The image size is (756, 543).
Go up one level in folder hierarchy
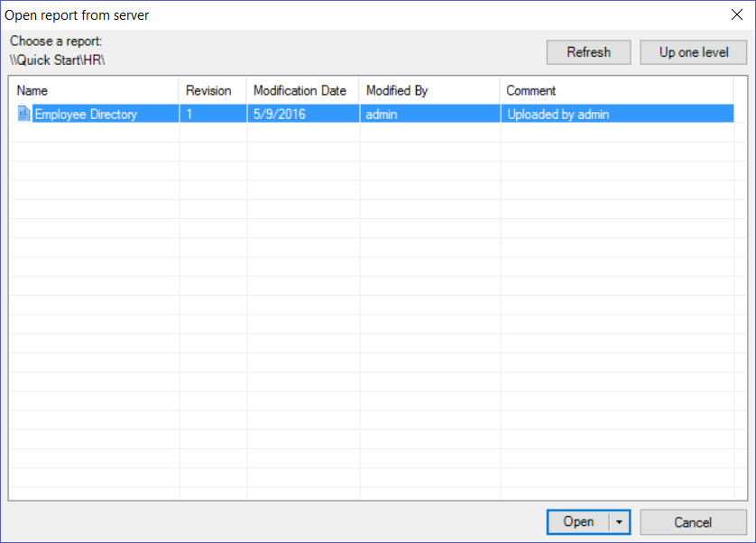[x=694, y=52]
